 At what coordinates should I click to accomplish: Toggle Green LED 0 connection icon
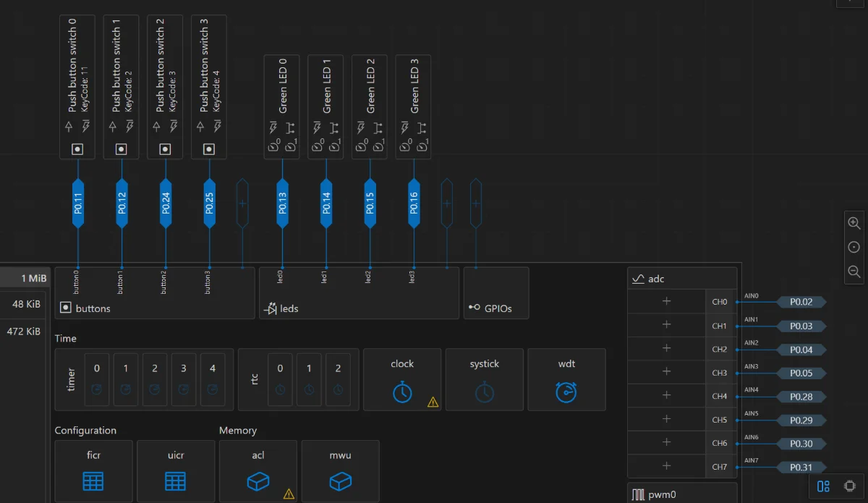coord(291,128)
